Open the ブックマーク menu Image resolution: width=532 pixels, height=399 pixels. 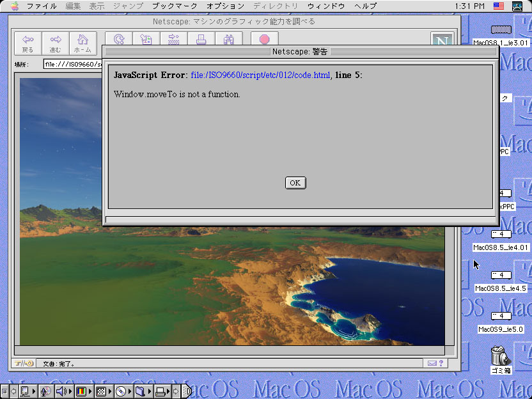(175, 6)
